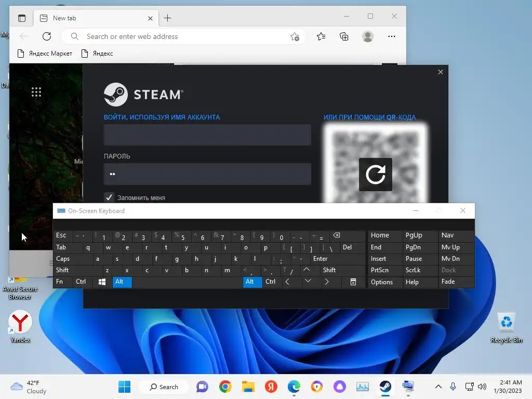
Task: Select the Recycle Bin desktop icon
Action: click(x=506, y=327)
